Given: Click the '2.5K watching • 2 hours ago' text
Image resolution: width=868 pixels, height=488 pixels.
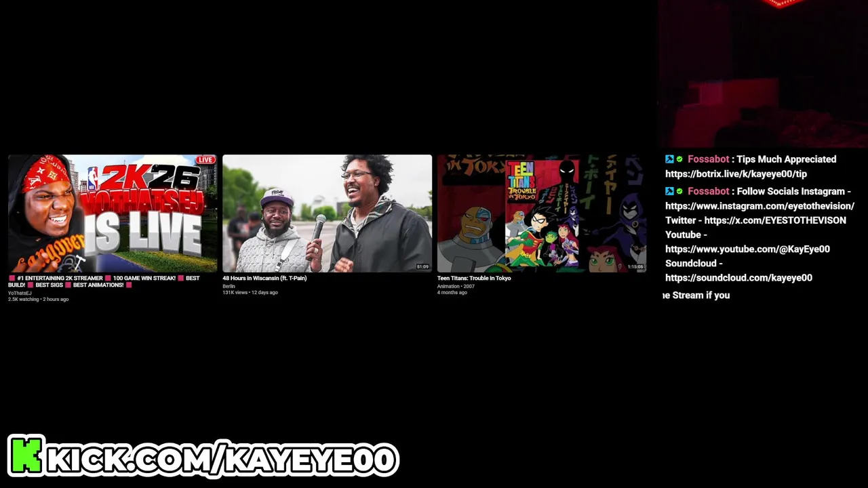Looking at the screenshot, I should tap(38, 299).
